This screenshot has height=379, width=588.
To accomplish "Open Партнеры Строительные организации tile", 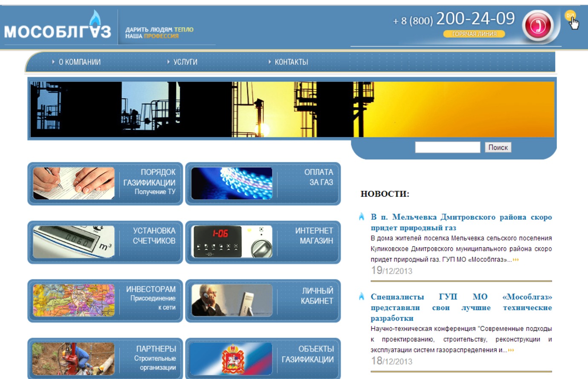I will pyautogui.click(x=105, y=359).
